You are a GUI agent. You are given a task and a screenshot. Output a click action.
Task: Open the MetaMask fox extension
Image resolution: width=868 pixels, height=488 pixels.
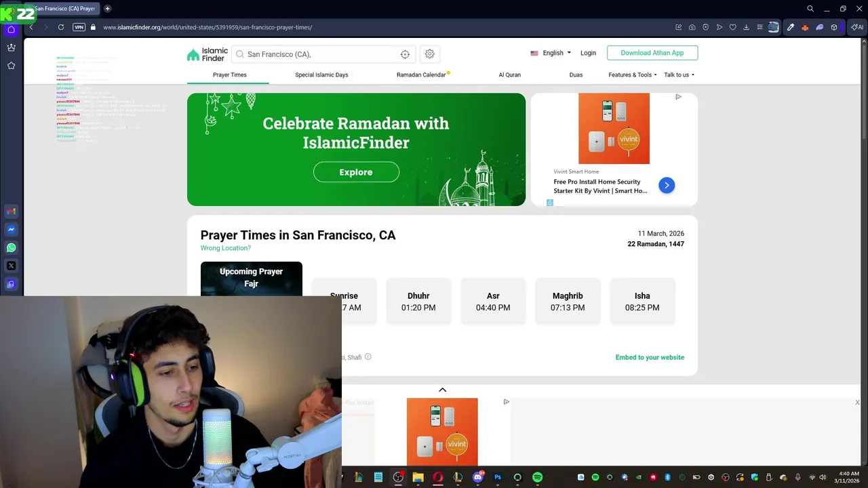(x=805, y=27)
